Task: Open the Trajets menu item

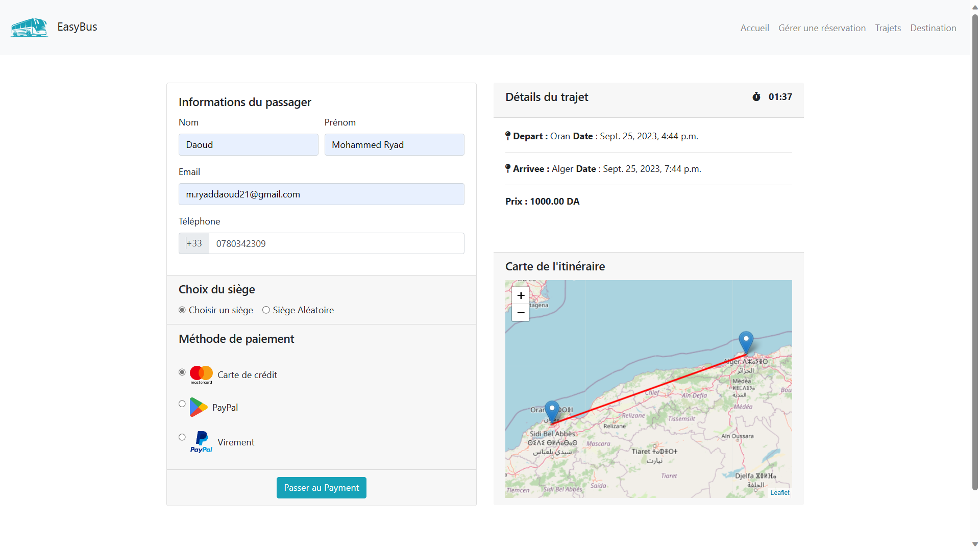Action: tap(888, 28)
